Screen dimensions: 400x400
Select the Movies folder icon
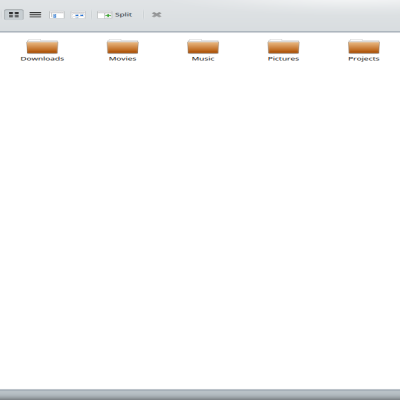coord(123,47)
